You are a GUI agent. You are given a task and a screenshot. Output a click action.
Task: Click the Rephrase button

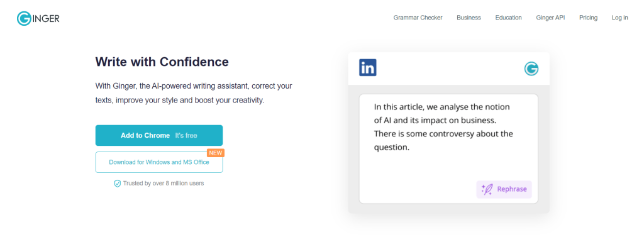pos(504,189)
